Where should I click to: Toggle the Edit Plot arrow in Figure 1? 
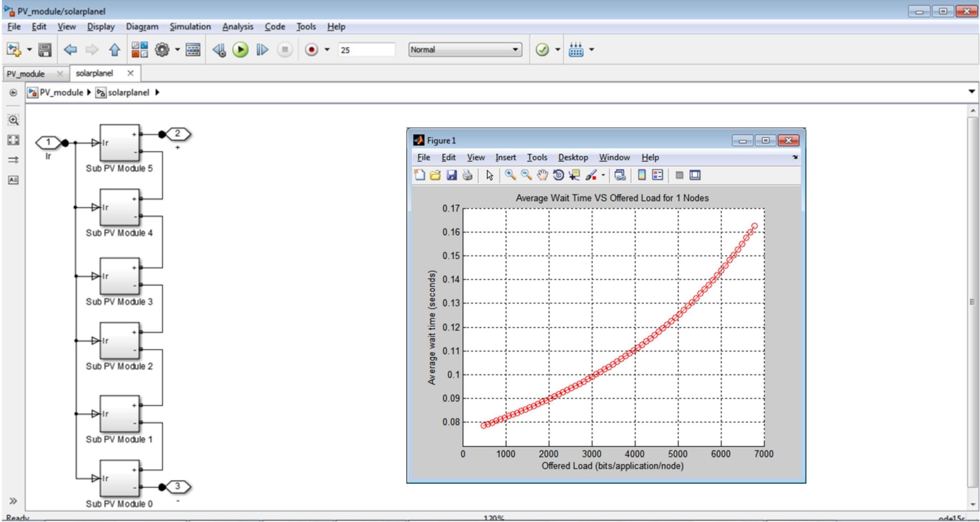click(x=490, y=175)
